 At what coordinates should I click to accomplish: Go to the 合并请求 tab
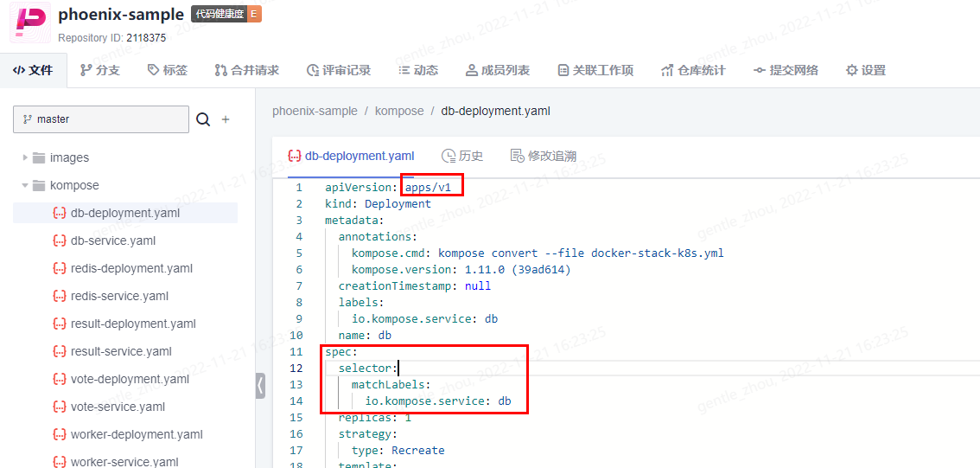247,70
